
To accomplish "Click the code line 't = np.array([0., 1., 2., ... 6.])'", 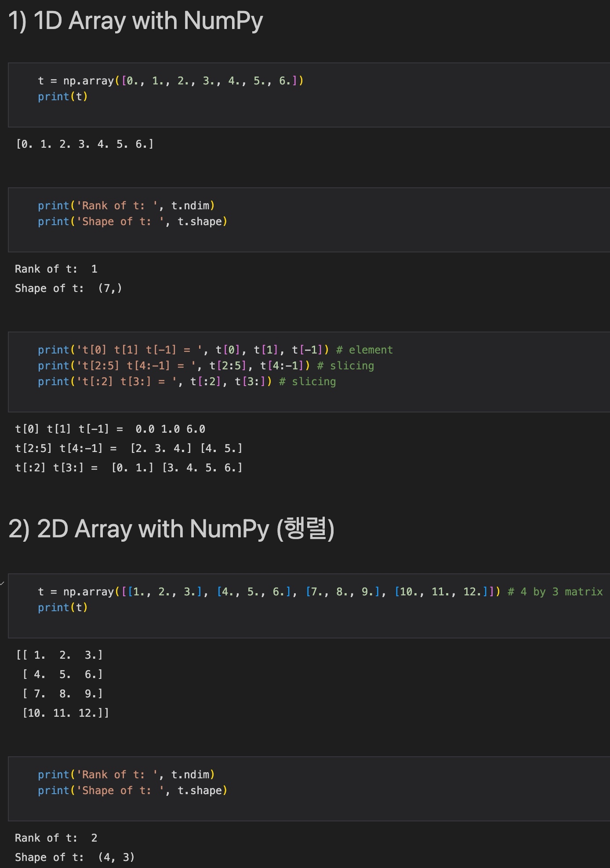I will pyautogui.click(x=171, y=81).
